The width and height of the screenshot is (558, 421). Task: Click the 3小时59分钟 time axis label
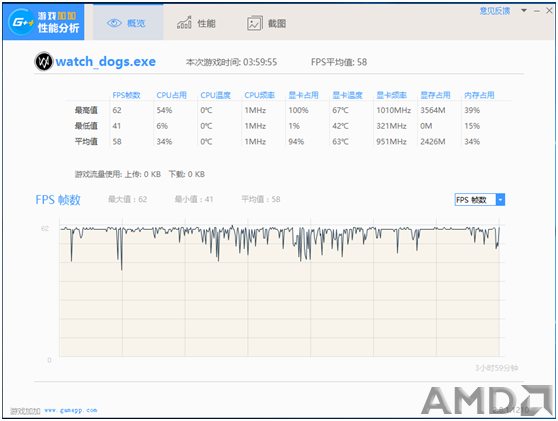click(496, 368)
